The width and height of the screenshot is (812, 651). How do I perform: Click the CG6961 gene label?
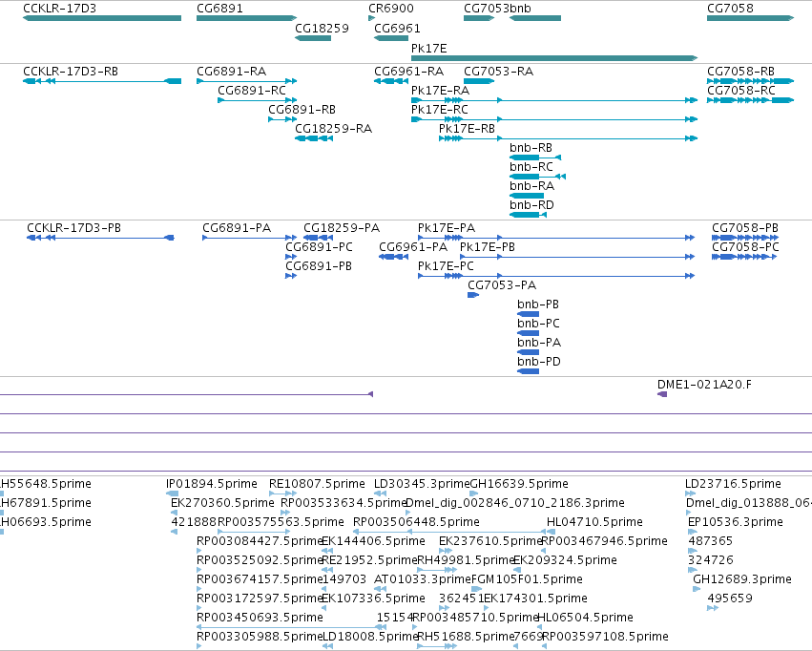(x=397, y=29)
